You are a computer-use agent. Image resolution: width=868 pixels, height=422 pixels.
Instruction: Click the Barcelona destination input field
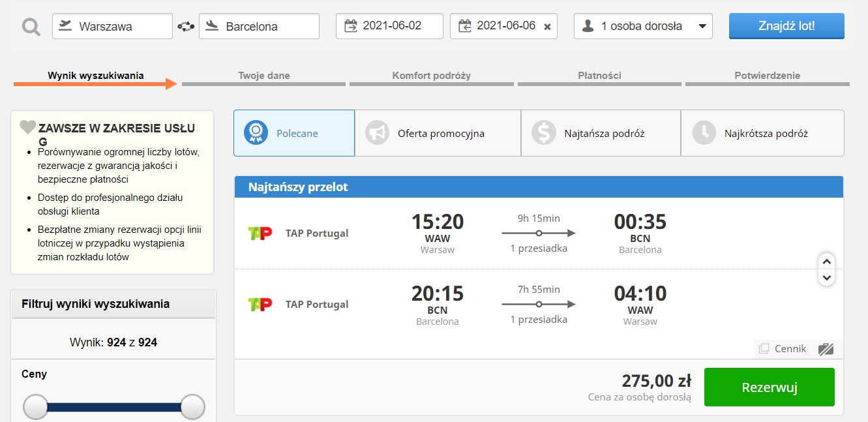pyautogui.click(x=259, y=26)
